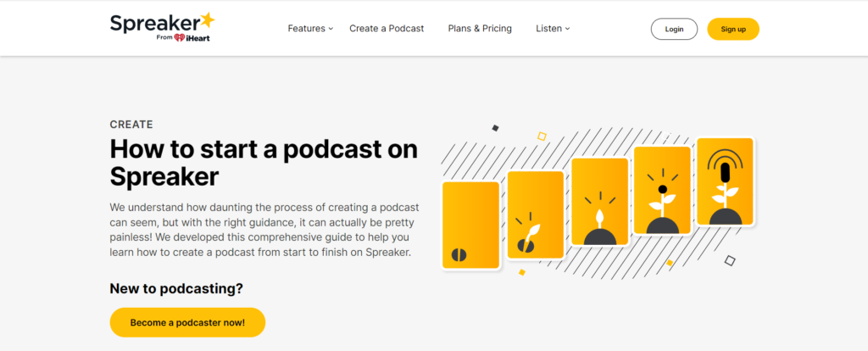Expand the Features dropdown chevron
The height and width of the screenshot is (351, 868).
[x=331, y=29]
